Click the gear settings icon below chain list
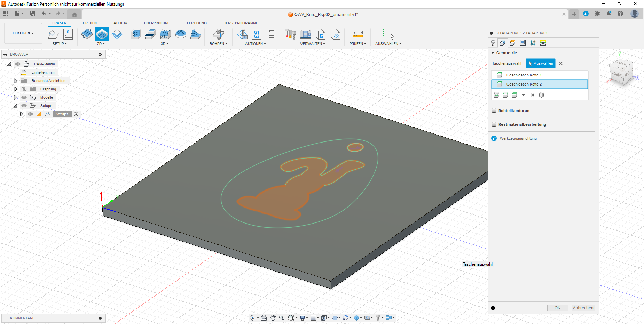This screenshot has height=324, width=644. 542,95
